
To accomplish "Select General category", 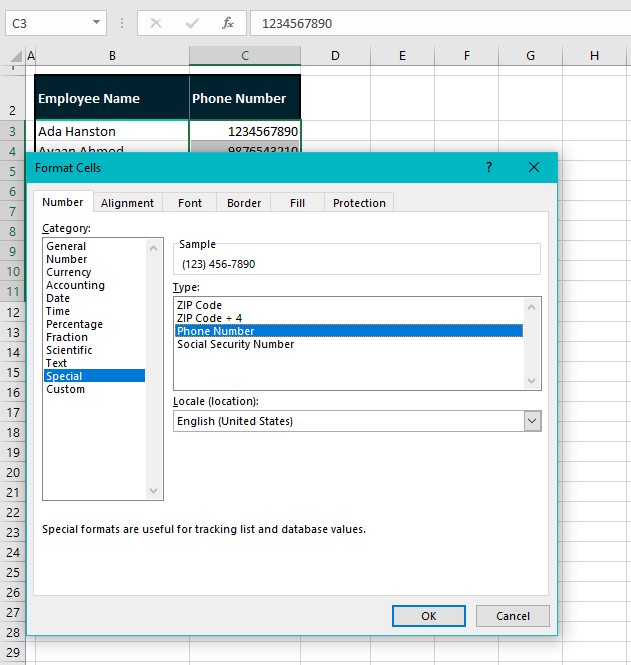I will click(95, 246).
